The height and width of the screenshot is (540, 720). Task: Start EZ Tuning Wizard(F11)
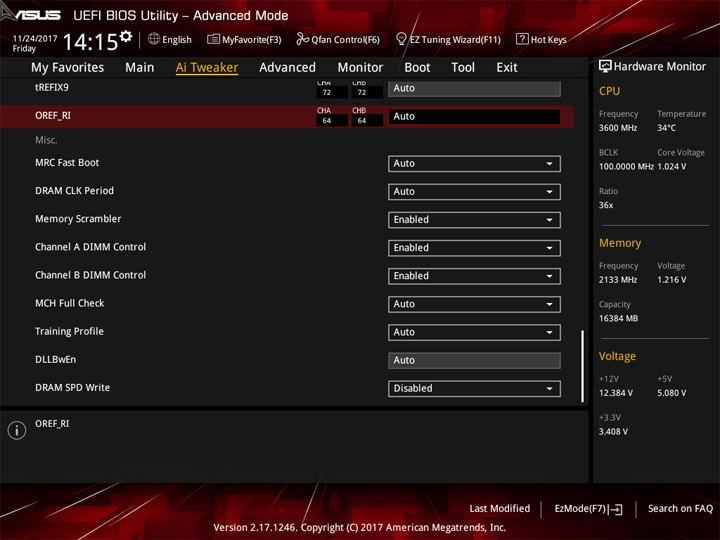(448, 39)
